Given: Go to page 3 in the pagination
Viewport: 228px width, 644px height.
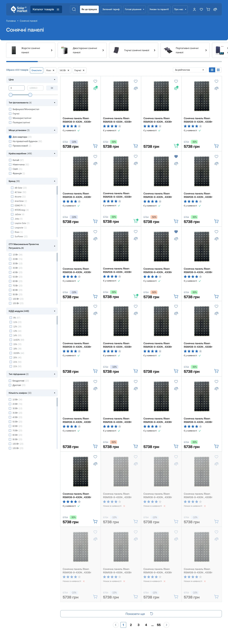Looking at the screenshot, I should (138, 625).
